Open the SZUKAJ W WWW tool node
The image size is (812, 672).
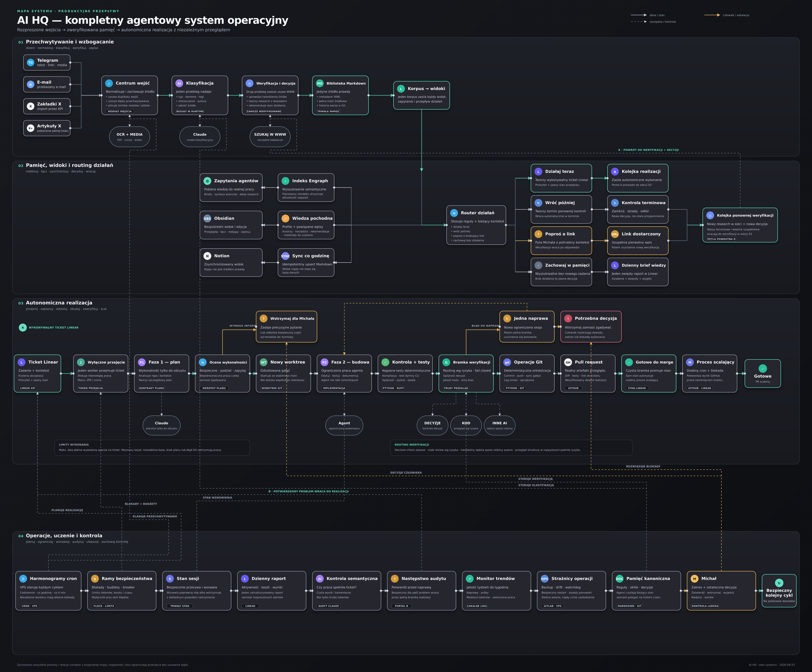(270, 137)
